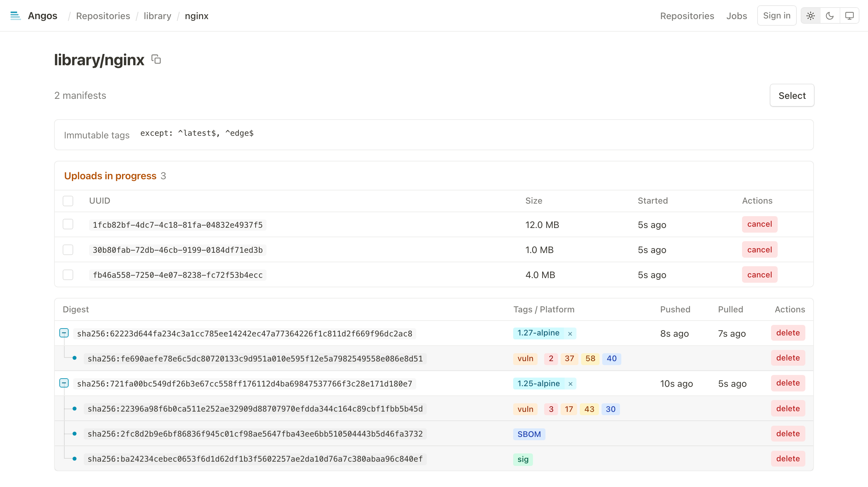Viewport: 868px width, 487px height.
Task: Click the orange count 37 badge
Action: [570, 359]
